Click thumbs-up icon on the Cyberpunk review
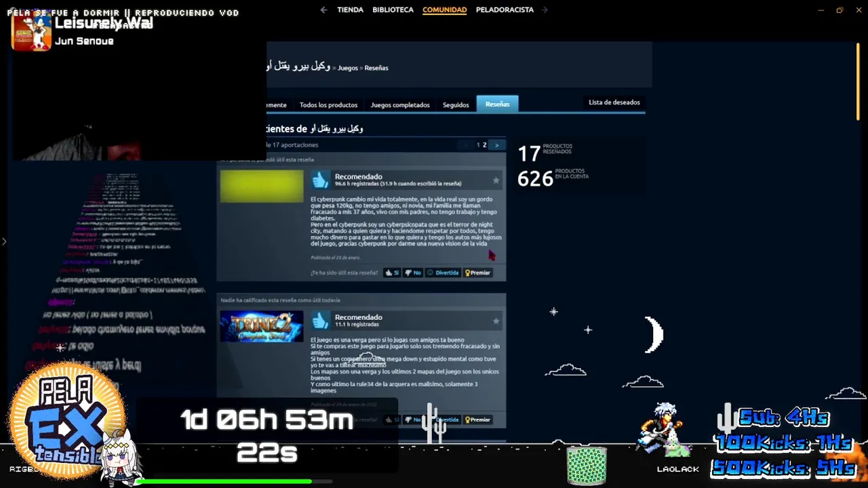Viewport: 868px width, 488px height. pyautogui.click(x=321, y=180)
